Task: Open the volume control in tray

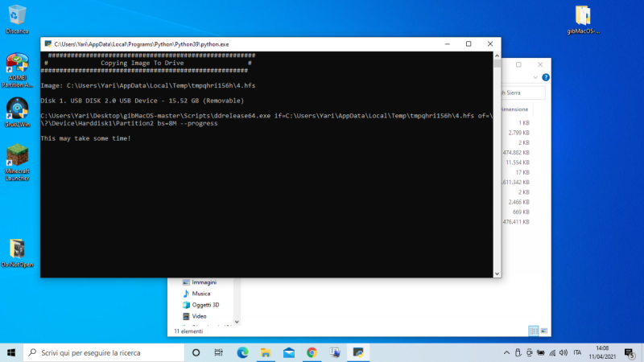Action: coord(563,352)
